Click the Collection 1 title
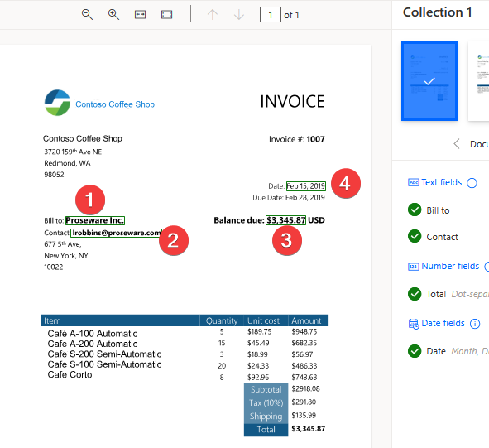The image size is (489, 448). (437, 12)
